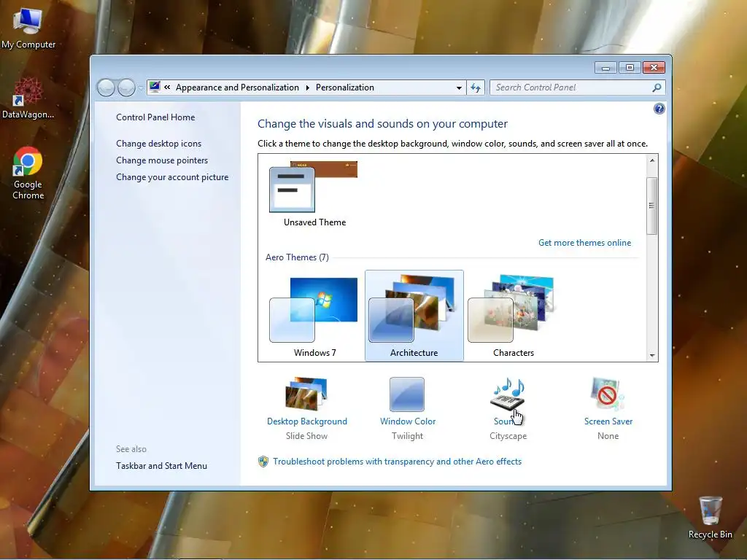Launch the Google Chrome desktop shortcut
The height and width of the screenshot is (560, 747).
(x=28, y=172)
